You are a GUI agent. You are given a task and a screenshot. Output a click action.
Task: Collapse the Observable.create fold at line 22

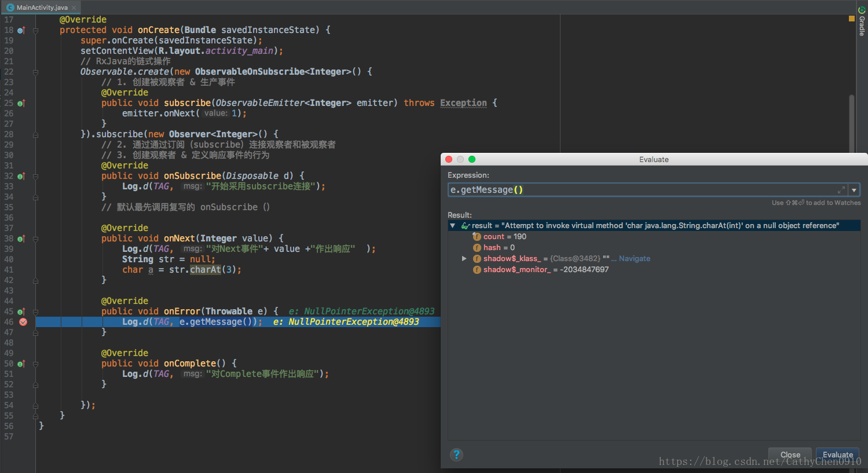pyautogui.click(x=35, y=72)
